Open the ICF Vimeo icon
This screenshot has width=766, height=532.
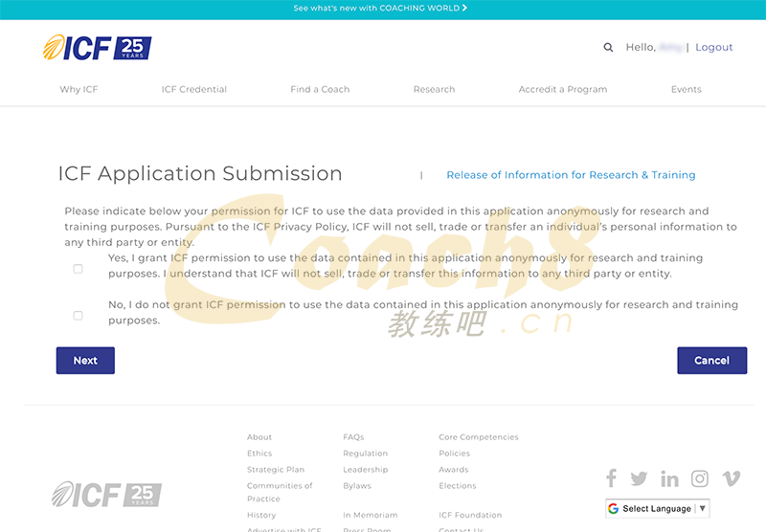coord(732,478)
